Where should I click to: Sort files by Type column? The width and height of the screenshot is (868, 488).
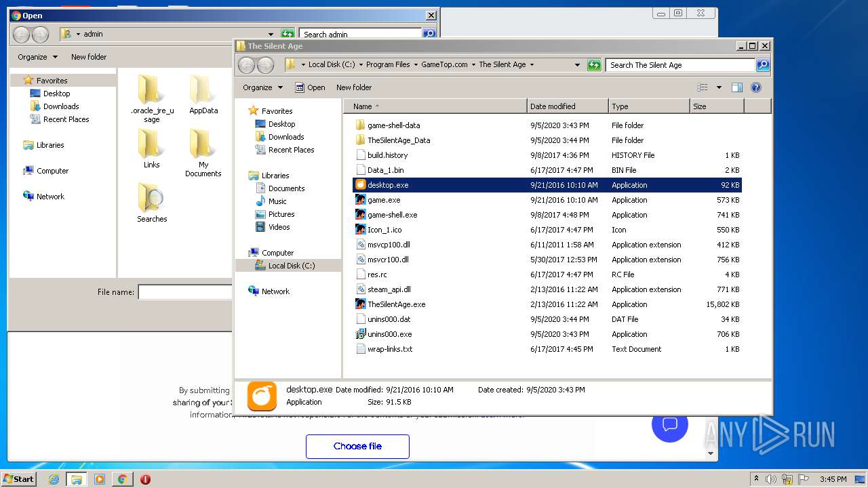[649, 106]
